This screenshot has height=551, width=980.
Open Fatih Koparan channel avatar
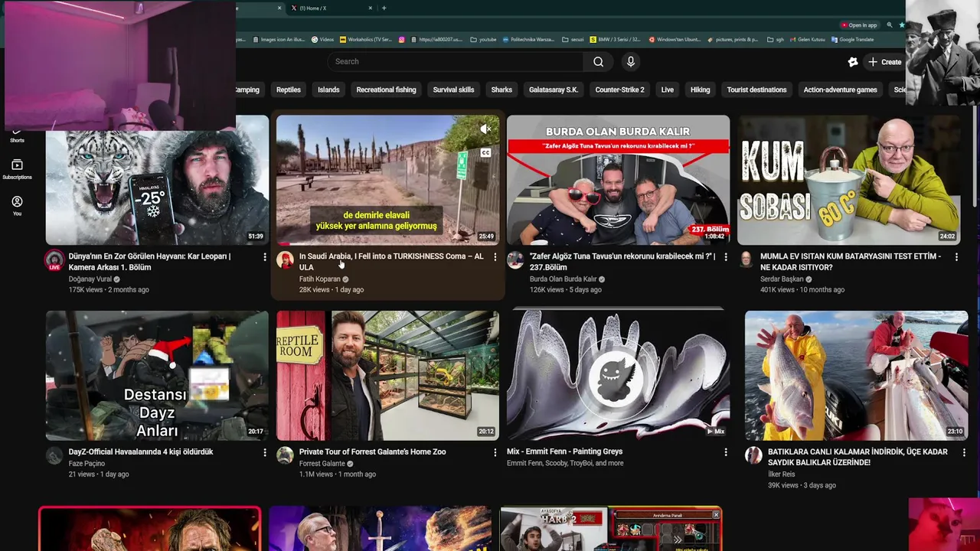285,260
